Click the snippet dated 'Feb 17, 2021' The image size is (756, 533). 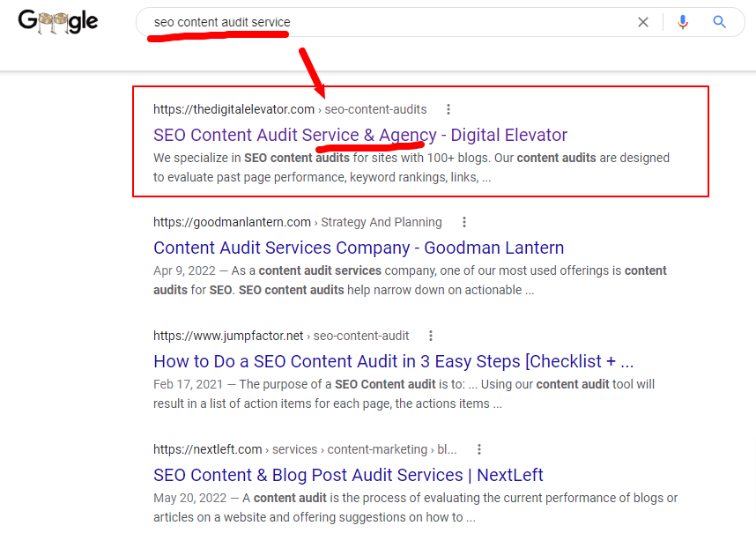[x=404, y=394]
